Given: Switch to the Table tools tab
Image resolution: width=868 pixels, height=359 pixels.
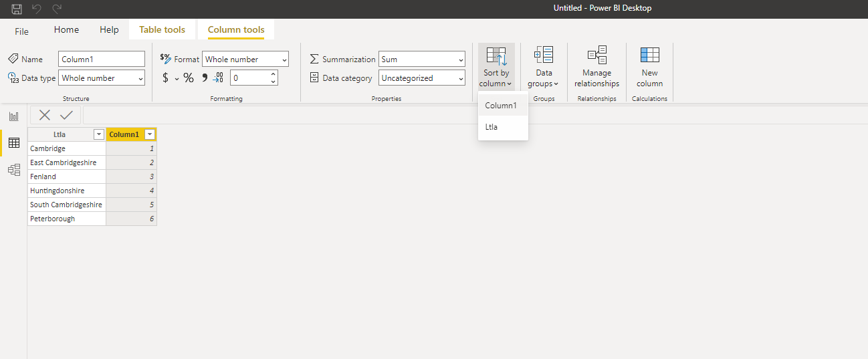Looking at the screenshot, I should (162, 29).
